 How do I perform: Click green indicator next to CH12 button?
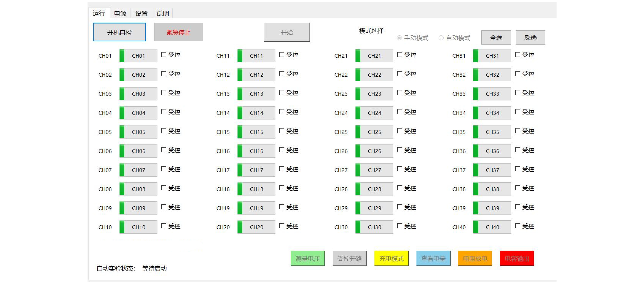pos(240,75)
